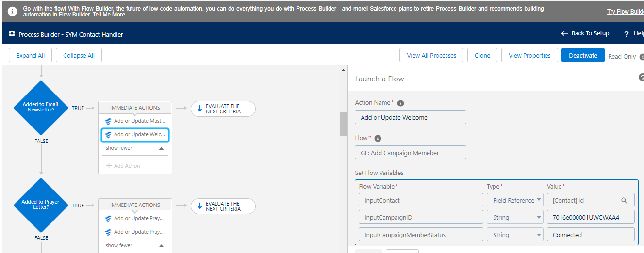Viewport: 644px width, 253px height.
Task: Click the Flow field GL: Add Campaign Memeber
Action: tap(411, 153)
